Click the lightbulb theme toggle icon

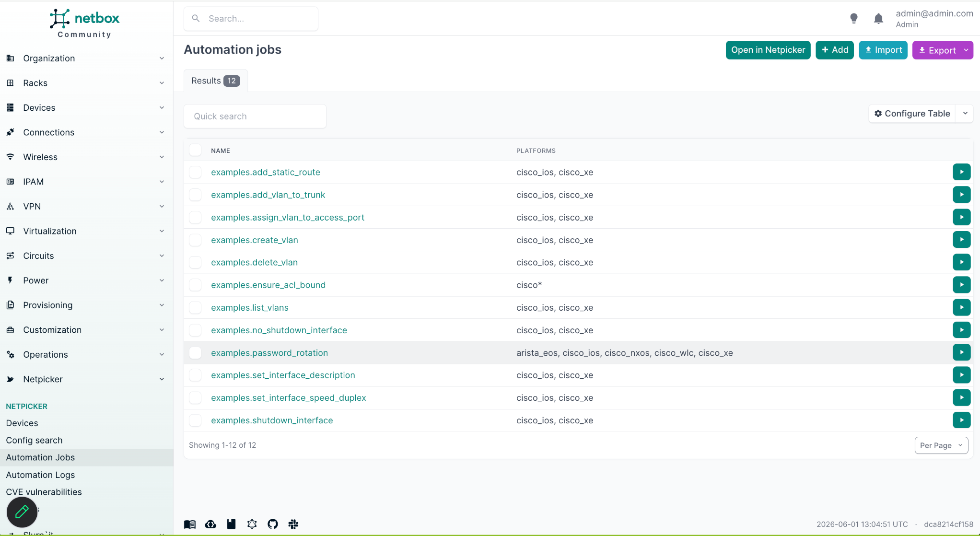[x=853, y=18]
